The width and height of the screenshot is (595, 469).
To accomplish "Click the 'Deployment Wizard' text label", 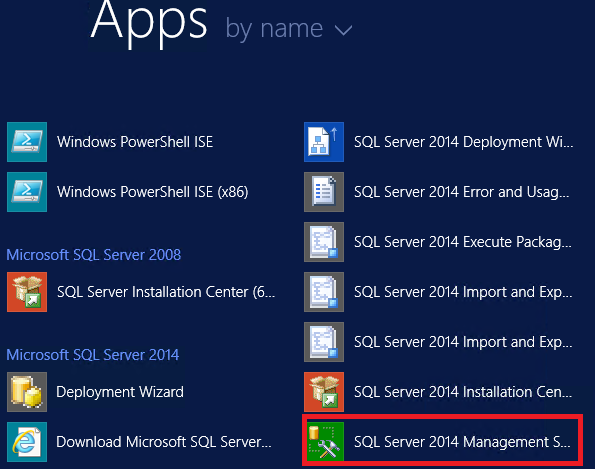I will click(x=120, y=392).
